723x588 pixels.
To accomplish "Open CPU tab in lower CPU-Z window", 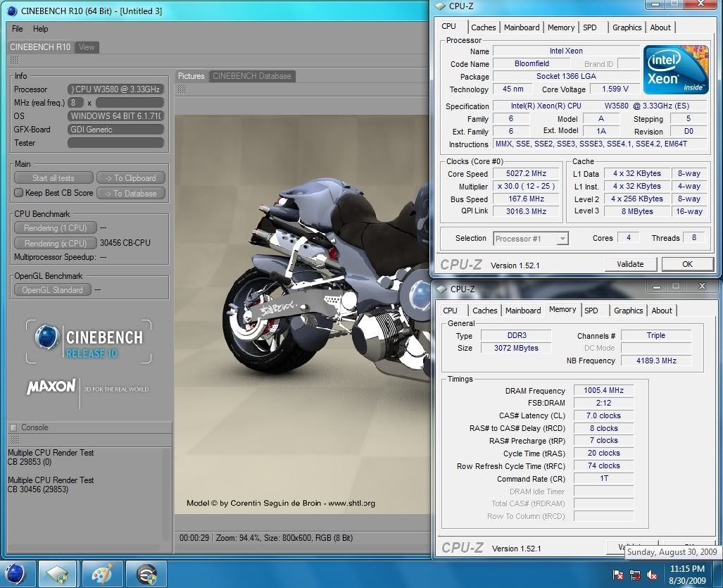I will coord(450,311).
